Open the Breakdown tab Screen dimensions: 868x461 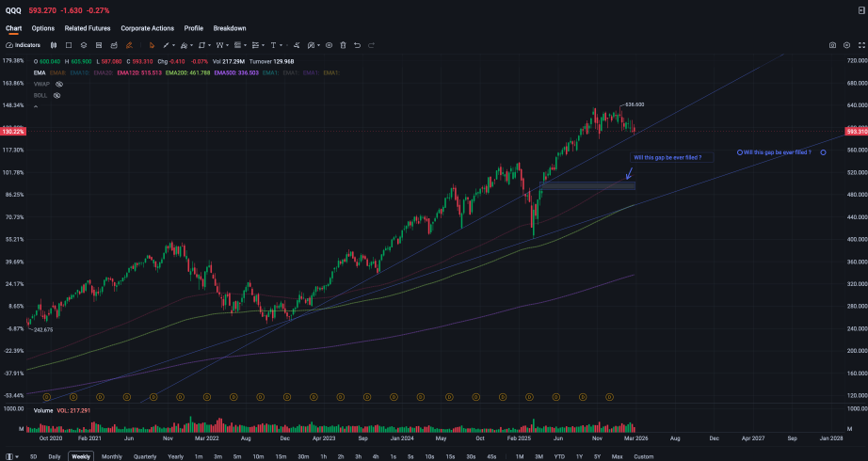(230, 28)
